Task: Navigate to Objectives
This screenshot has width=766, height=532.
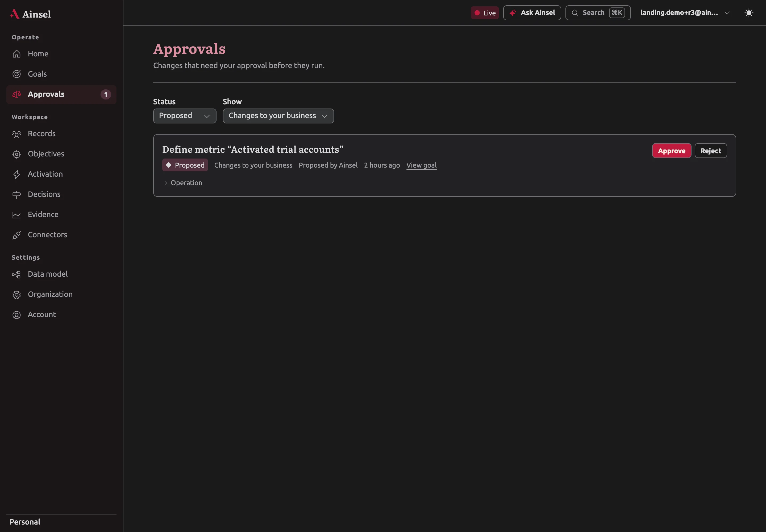Action: coord(61,154)
